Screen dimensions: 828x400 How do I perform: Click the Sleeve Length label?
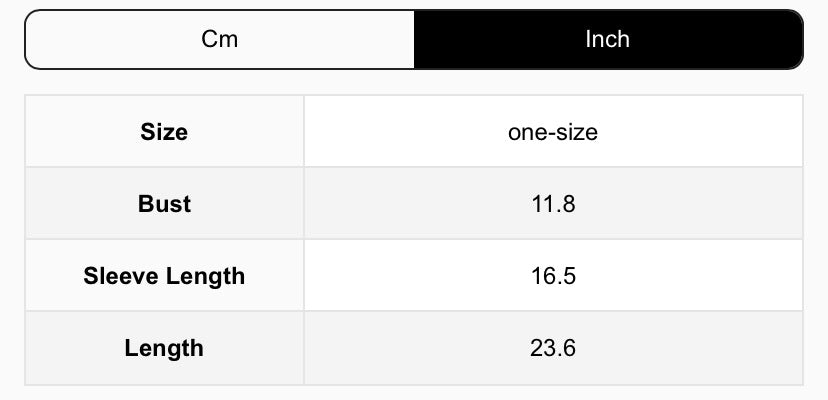click(x=164, y=276)
